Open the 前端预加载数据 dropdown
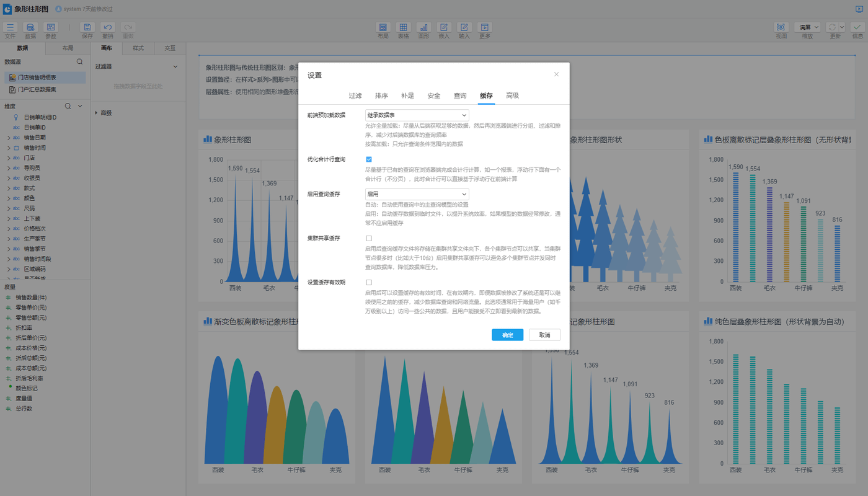Viewport: 868px width, 496px height. 417,115
